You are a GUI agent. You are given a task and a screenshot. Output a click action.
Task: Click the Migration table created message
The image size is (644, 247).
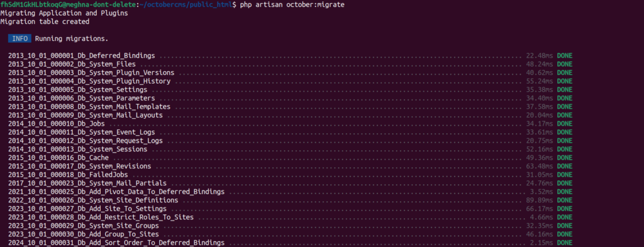coord(45,22)
